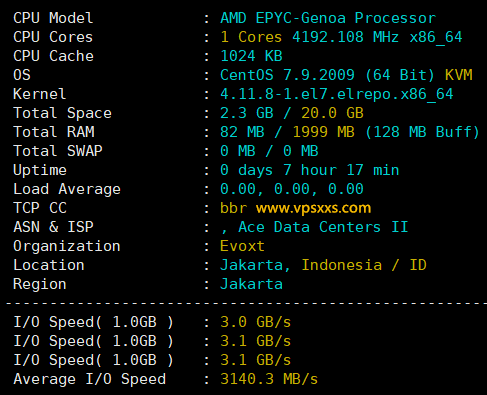Click the Total RAM 1999 MB value
Screen dimensions: 487x395
[x=323, y=132]
